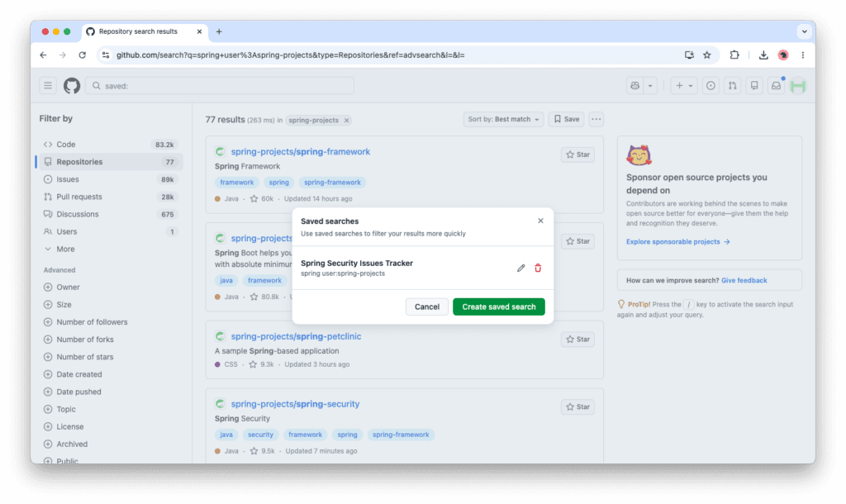Screen dimensions: 846x504
Task: Open a new browser tab
Action: (219, 32)
